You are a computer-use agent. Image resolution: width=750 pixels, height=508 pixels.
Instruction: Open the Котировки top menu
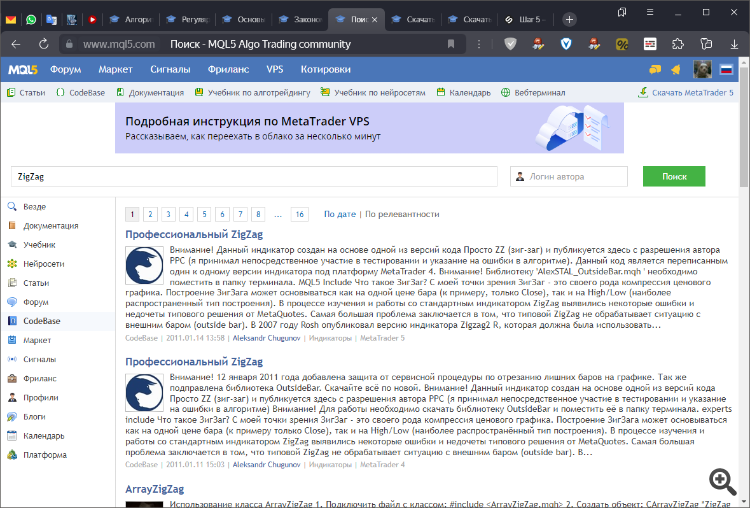tap(326, 70)
